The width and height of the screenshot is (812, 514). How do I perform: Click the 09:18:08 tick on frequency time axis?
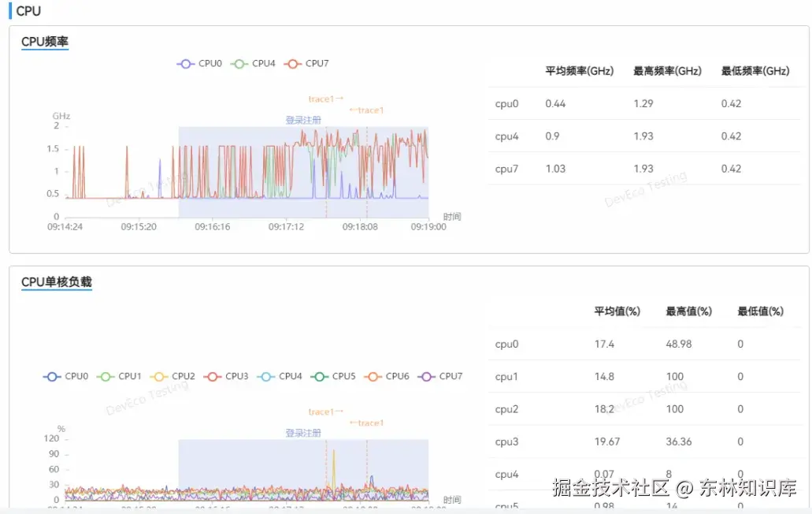click(360, 227)
